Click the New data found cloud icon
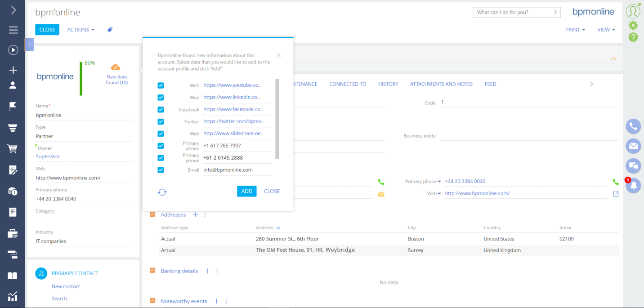Image resolution: width=644 pixels, height=308 pixels. click(116, 67)
